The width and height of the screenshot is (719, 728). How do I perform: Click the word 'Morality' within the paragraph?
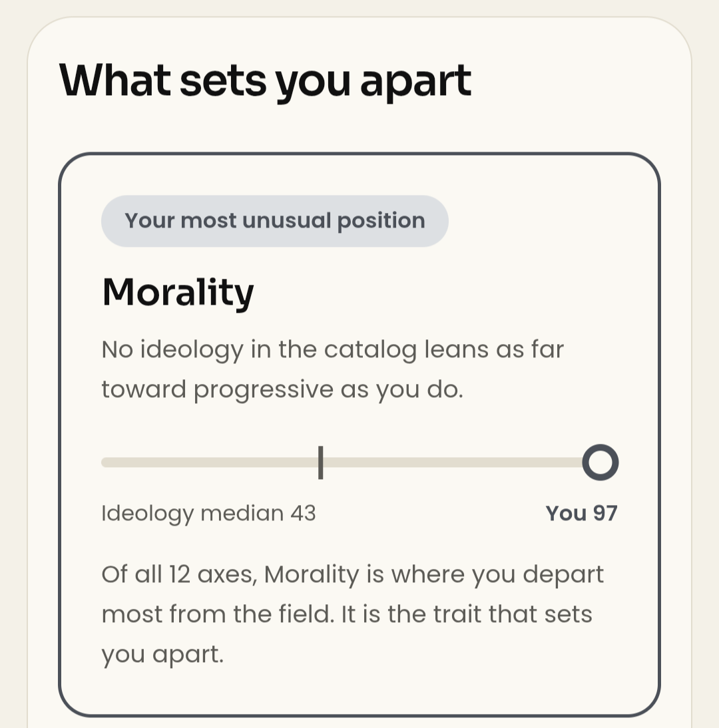[x=312, y=575]
